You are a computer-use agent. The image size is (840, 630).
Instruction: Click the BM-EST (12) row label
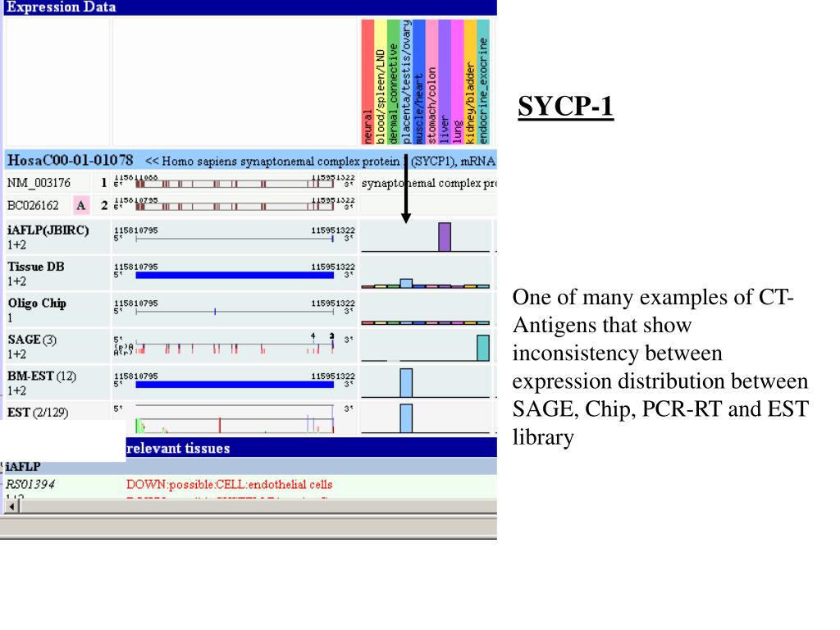pyautogui.click(x=42, y=376)
